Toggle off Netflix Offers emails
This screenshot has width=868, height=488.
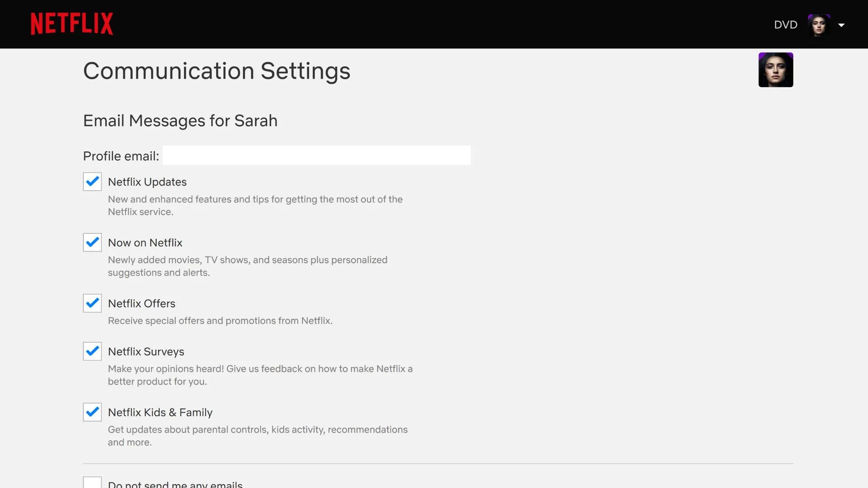click(92, 303)
